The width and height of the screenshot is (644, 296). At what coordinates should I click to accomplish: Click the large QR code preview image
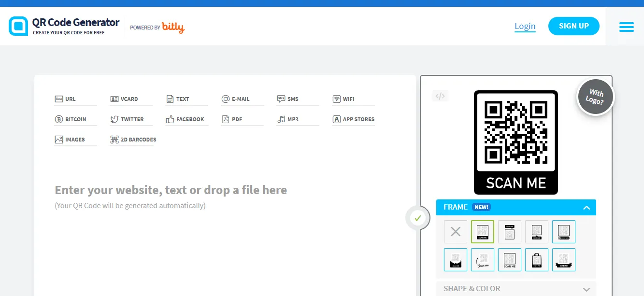pos(515,131)
